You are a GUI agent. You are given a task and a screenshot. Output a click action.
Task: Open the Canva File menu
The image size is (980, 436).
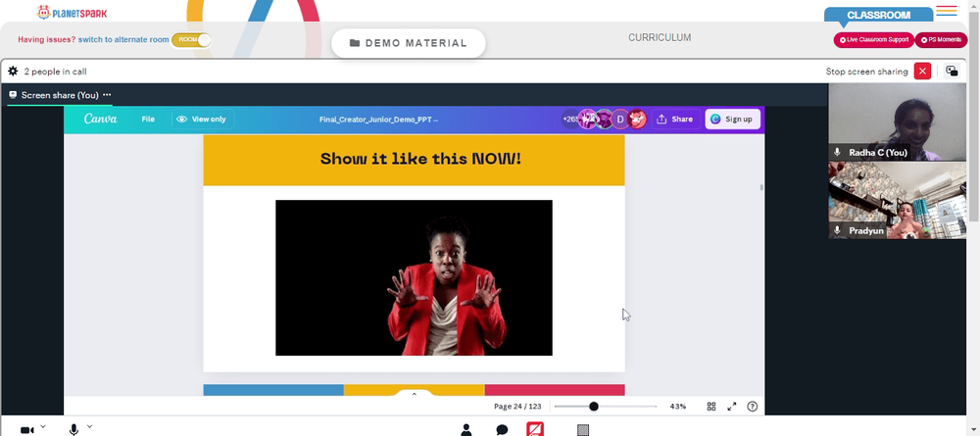point(148,119)
